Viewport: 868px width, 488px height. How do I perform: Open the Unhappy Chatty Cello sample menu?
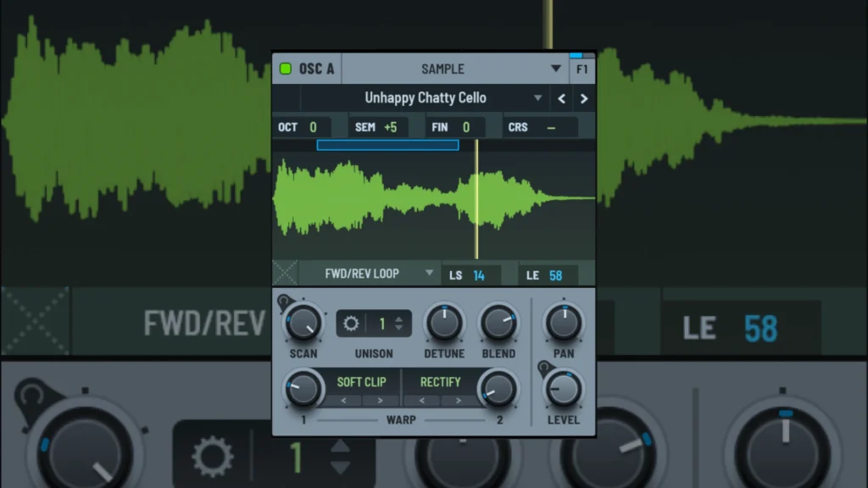(x=426, y=98)
